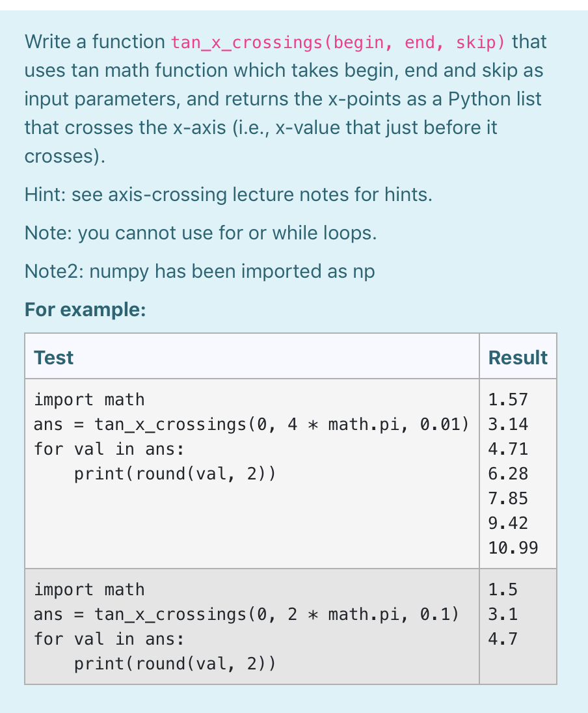The width and height of the screenshot is (588, 713).
Task: Click the 'import math' line in first test
Action: tap(89, 399)
